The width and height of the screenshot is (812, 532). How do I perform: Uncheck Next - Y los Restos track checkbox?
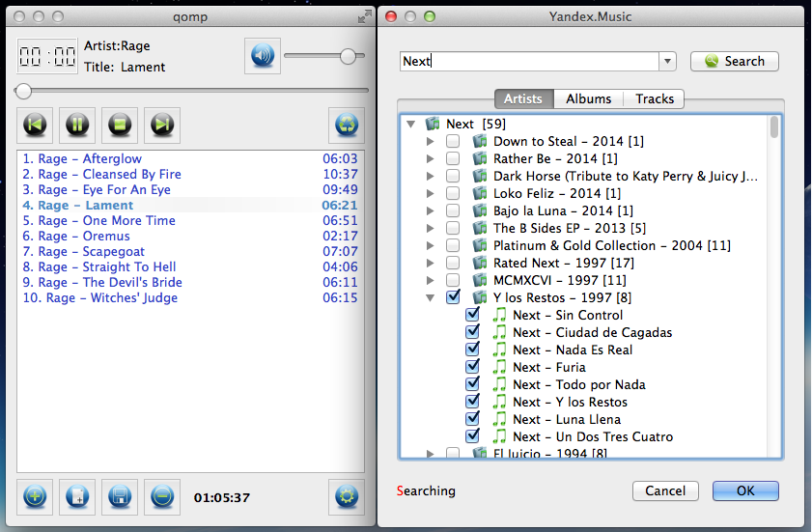click(x=472, y=402)
